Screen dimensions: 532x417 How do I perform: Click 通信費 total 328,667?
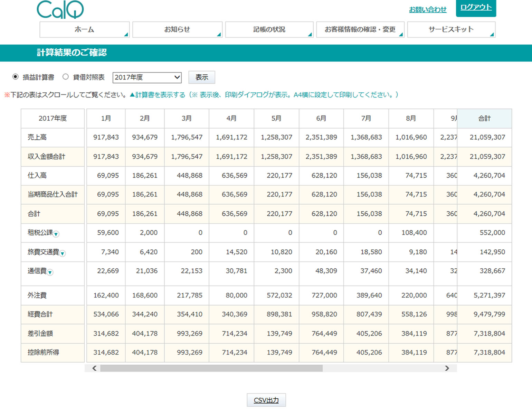click(x=492, y=271)
